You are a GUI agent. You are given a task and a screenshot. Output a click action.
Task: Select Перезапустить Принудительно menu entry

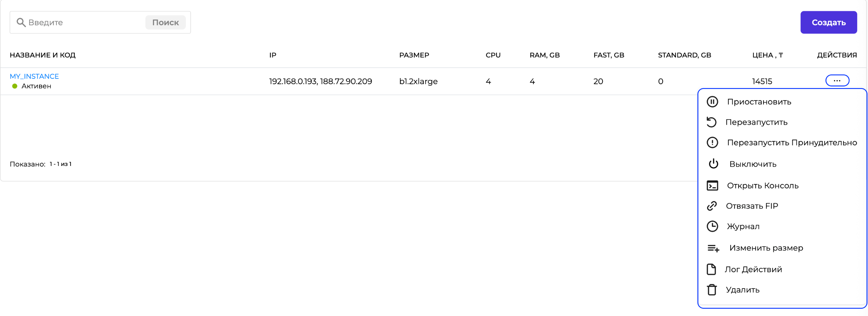click(x=792, y=142)
